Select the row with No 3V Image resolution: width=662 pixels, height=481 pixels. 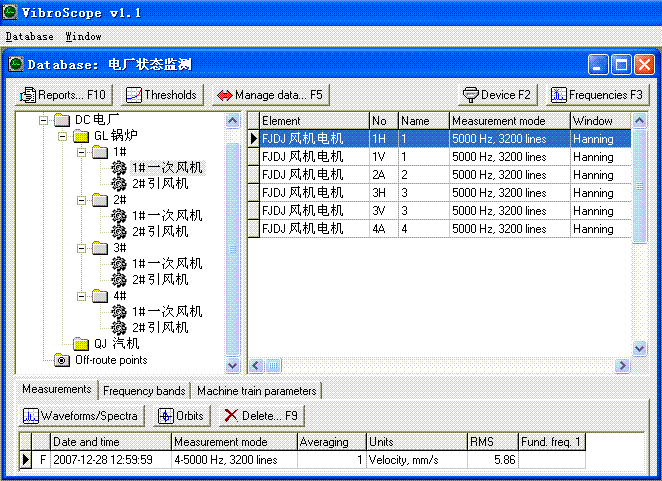(x=440, y=211)
